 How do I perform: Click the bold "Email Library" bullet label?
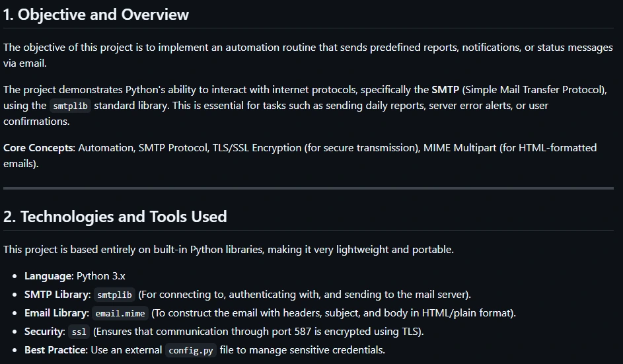(55, 313)
